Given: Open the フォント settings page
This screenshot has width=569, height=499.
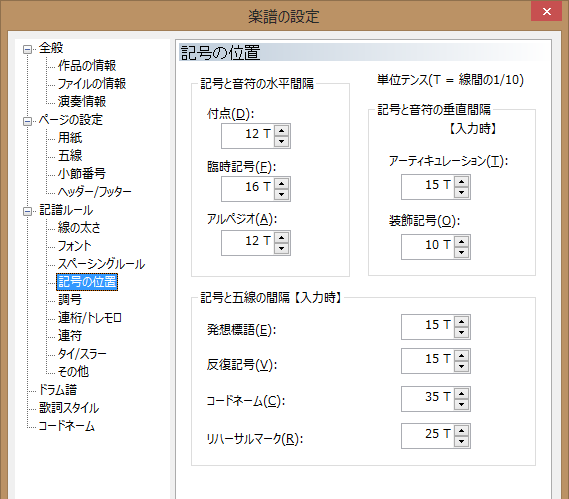Looking at the screenshot, I should point(74,246).
